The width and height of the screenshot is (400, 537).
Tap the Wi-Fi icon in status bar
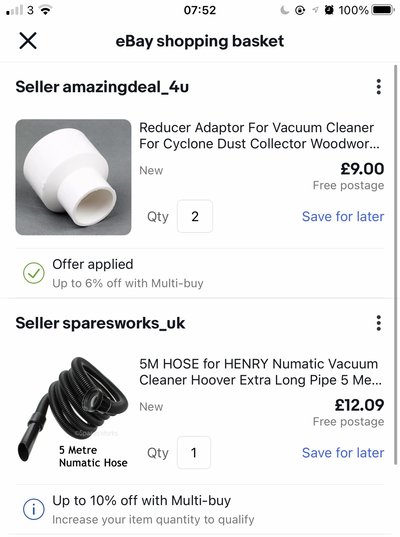click(45, 10)
